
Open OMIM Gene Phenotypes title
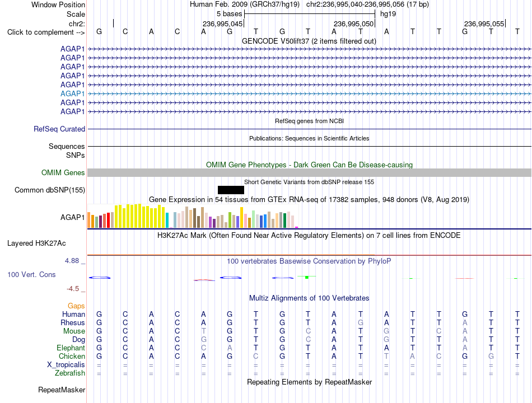click(309, 165)
